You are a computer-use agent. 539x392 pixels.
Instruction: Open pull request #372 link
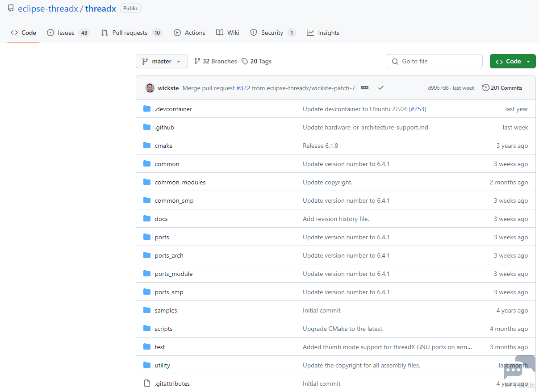(243, 88)
